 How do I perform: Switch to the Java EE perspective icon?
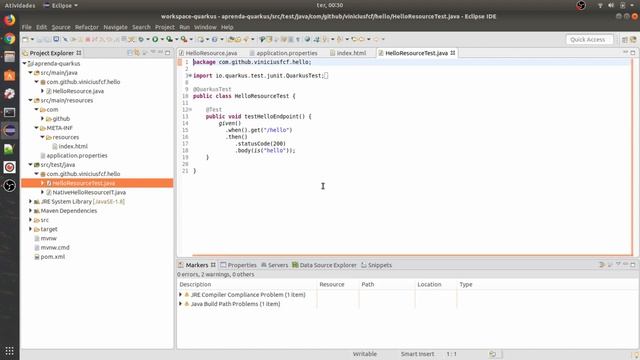(x=633, y=40)
